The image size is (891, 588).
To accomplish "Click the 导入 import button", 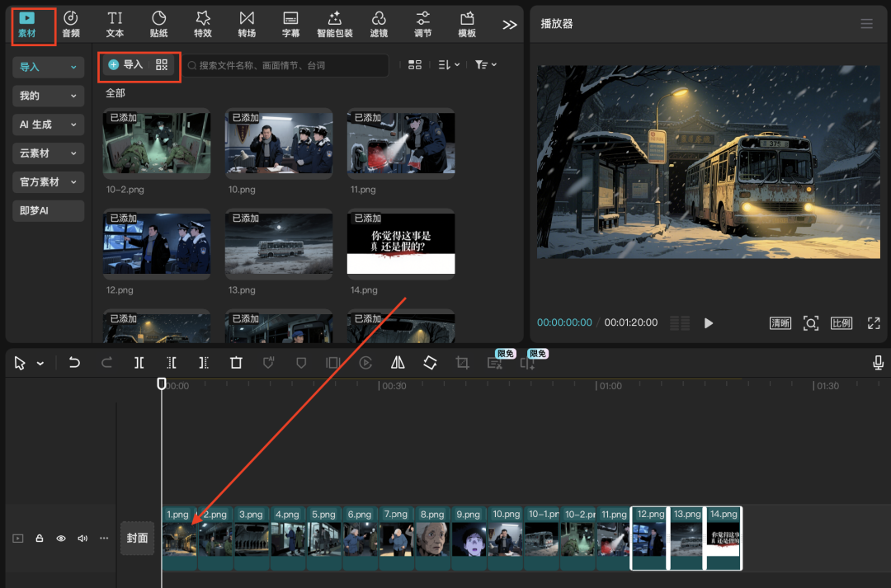I will 126,64.
